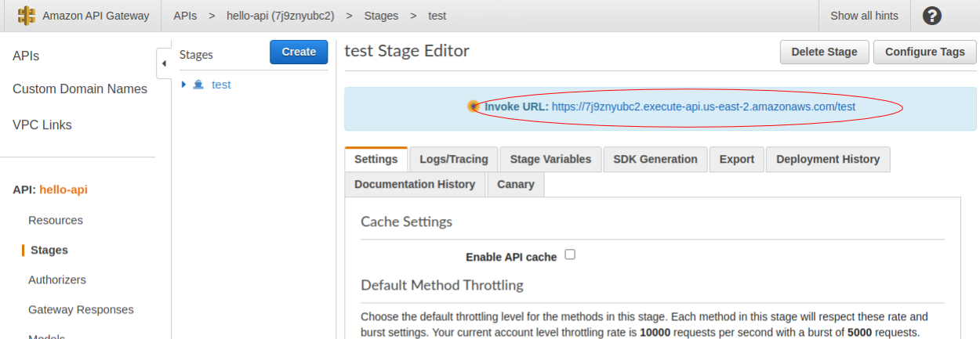
Task: Click the Amazon API Gateway logo icon
Action: (x=27, y=16)
